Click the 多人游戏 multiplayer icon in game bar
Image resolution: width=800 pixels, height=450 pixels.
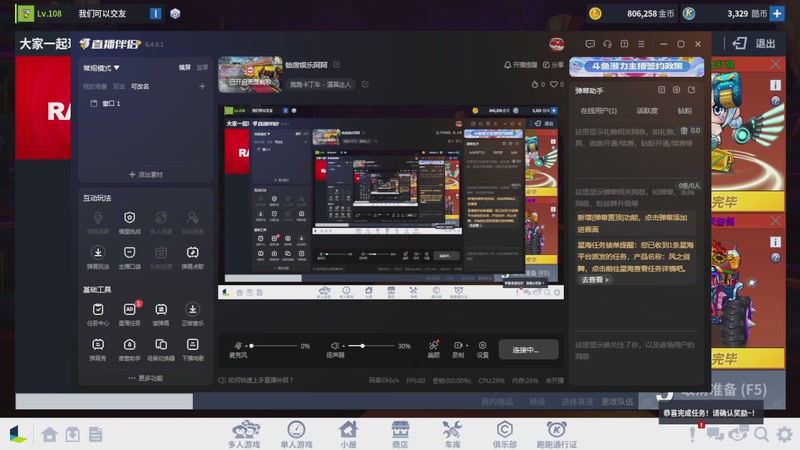244,434
